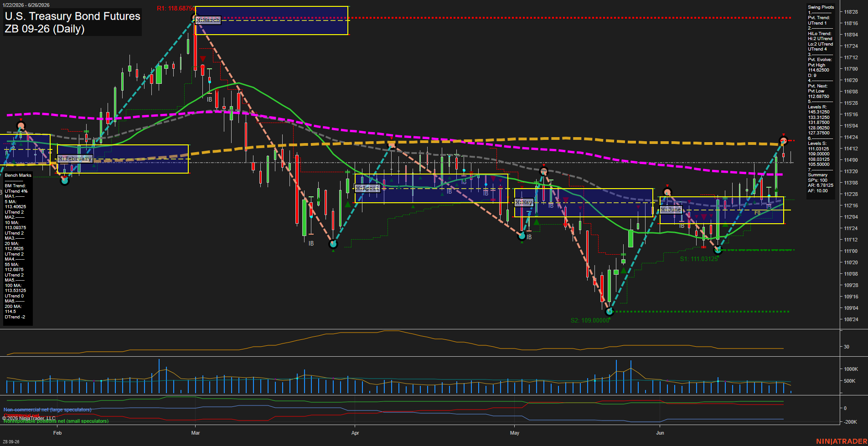868x446 pixels.
Task: Click the 200 MA value 114.5
Action: (10, 312)
